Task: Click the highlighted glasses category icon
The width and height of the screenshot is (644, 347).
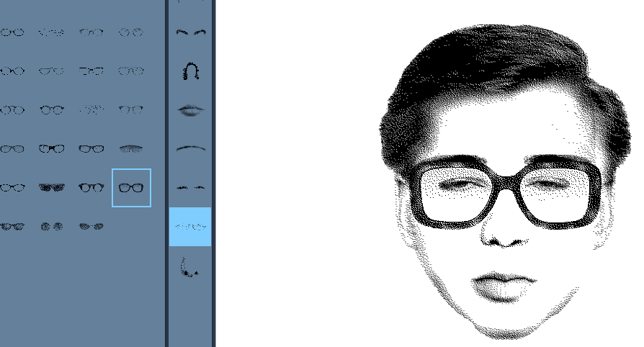Action: pos(190,227)
